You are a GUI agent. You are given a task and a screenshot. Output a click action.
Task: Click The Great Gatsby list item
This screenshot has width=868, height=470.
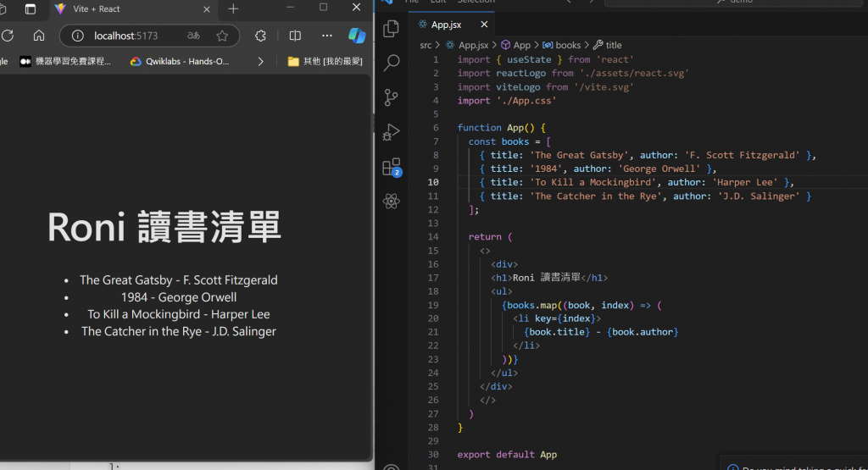(178, 280)
